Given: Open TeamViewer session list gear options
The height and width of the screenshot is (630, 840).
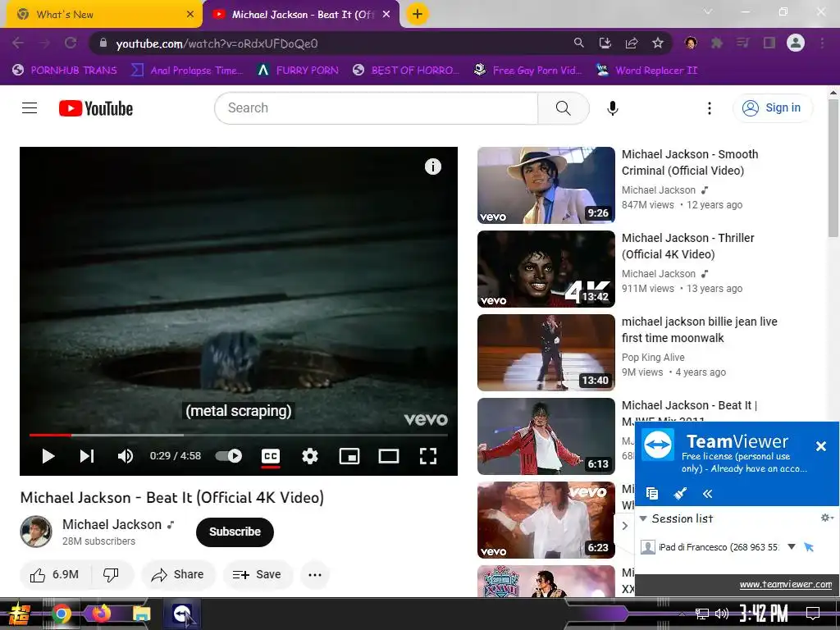Looking at the screenshot, I should tap(827, 518).
